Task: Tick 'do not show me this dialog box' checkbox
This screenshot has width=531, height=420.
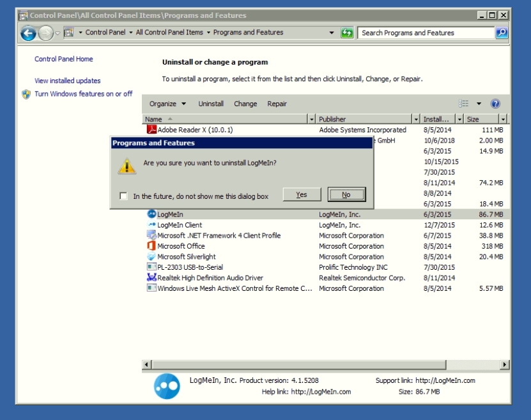Action: coord(123,196)
